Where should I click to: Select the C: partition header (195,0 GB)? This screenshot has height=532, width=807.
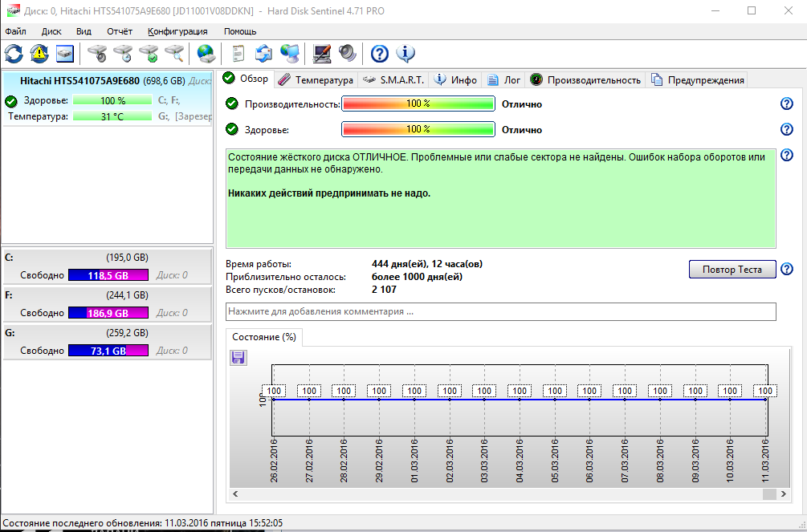pyautogui.click(x=107, y=258)
